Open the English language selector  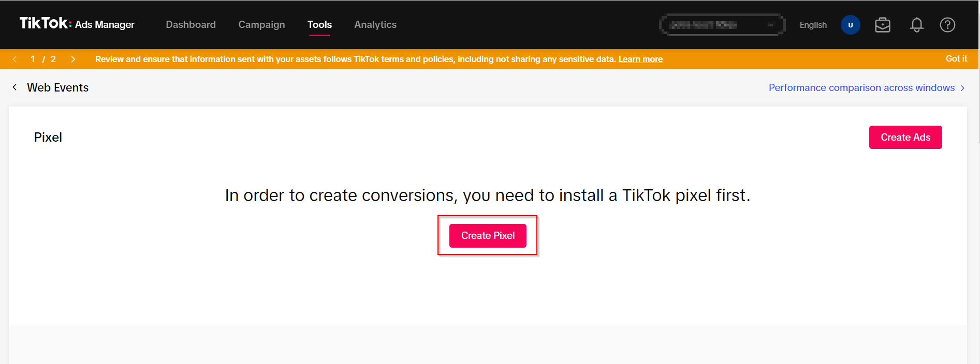coord(813,25)
